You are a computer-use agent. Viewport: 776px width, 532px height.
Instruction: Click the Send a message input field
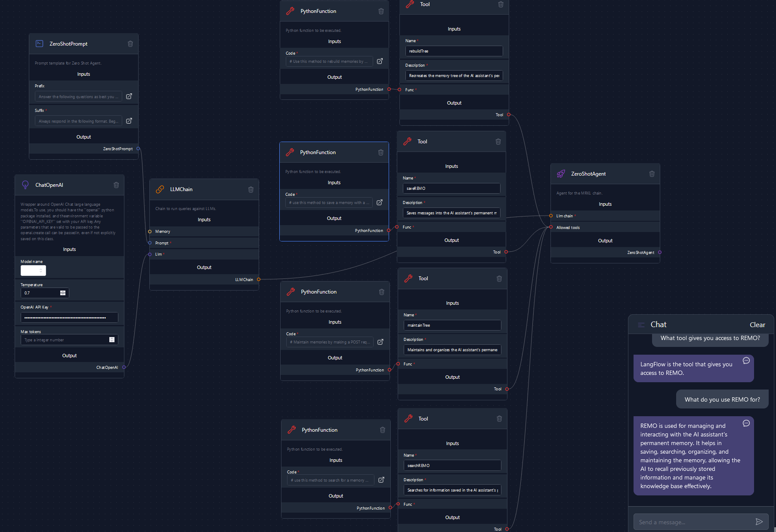point(693,522)
